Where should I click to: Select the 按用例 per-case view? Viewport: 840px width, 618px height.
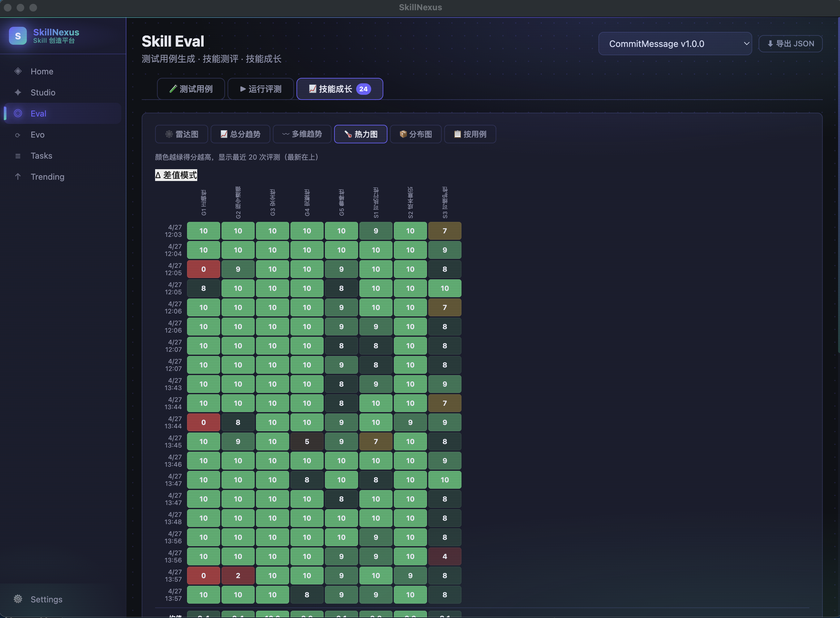click(470, 134)
